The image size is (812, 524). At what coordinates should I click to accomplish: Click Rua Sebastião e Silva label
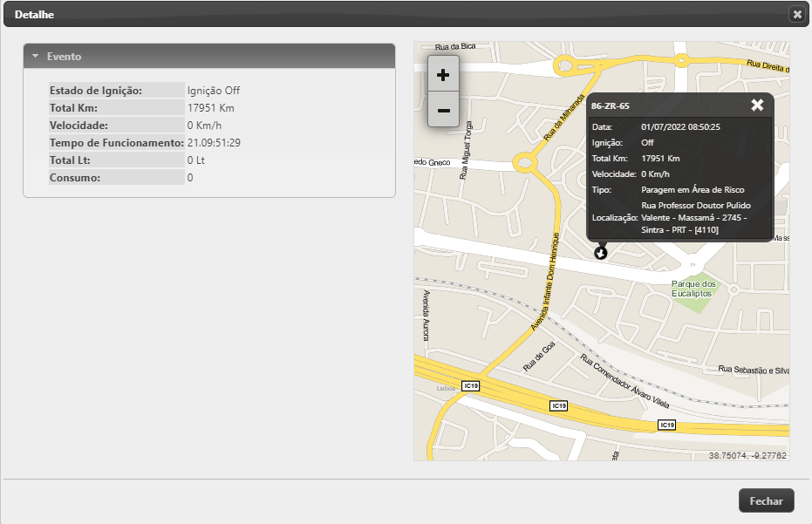[754, 370]
